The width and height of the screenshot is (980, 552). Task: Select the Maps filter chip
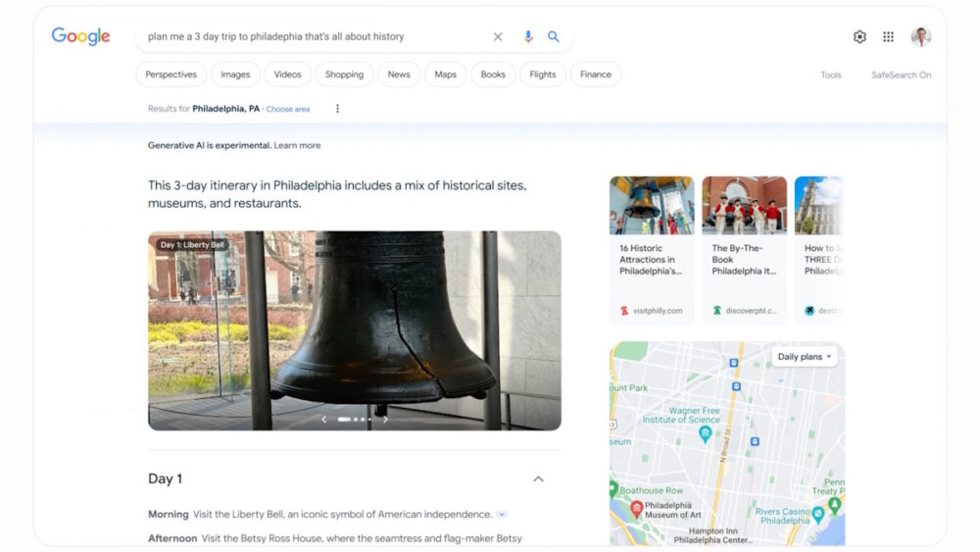[445, 75]
